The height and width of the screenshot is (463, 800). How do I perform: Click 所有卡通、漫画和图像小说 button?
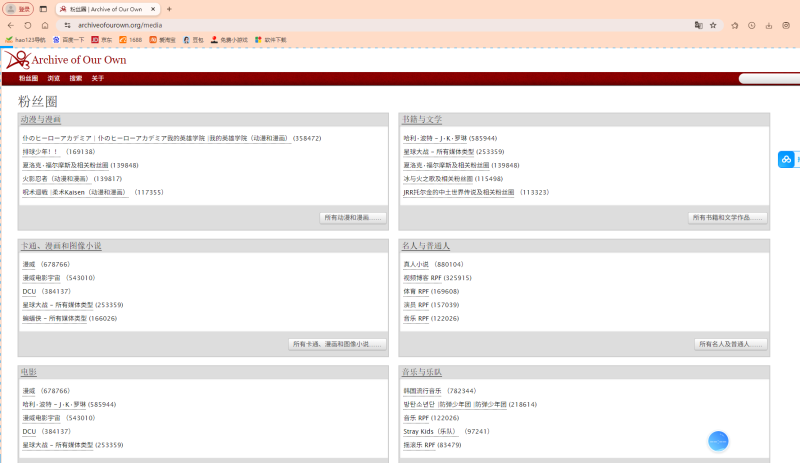pyautogui.click(x=337, y=344)
